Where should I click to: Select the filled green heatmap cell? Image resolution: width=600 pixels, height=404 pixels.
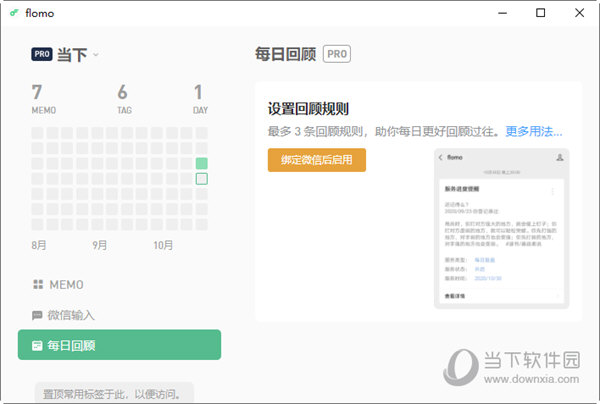(x=202, y=163)
